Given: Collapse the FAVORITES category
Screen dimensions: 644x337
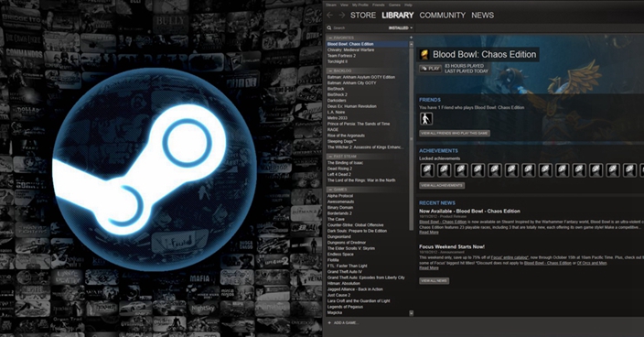Looking at the screenshot, I should [x=330, y=38].
